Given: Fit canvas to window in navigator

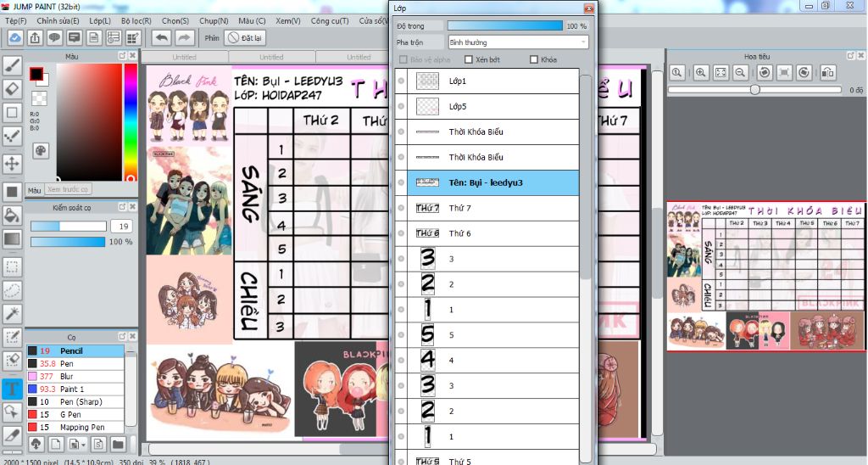Looking at the screenshot, I should coord(721,73).
